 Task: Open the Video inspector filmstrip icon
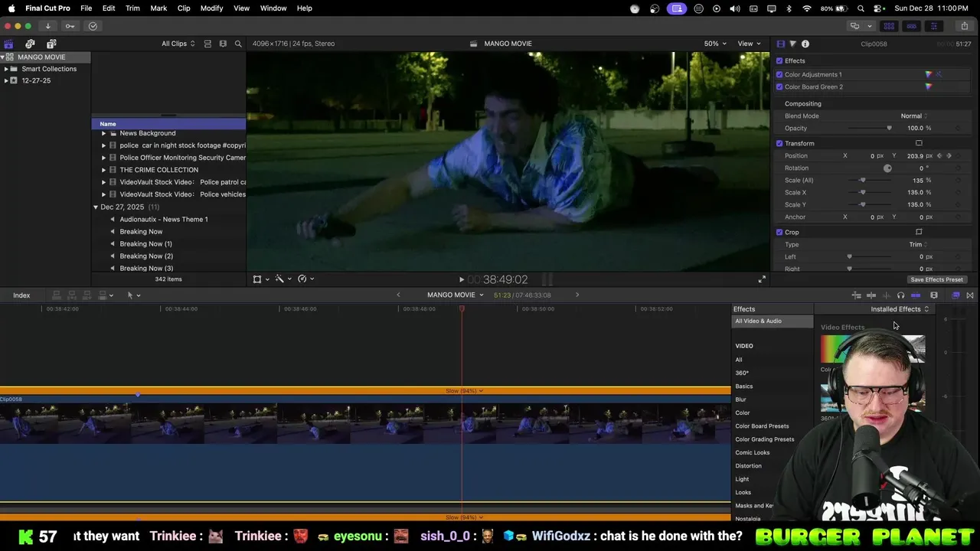pos(780,44)
